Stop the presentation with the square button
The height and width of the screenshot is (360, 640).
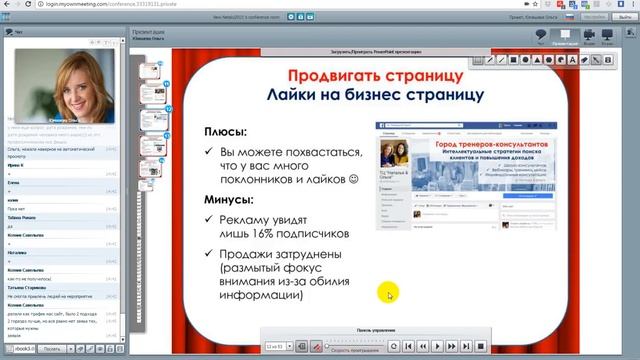pos(481,347)
